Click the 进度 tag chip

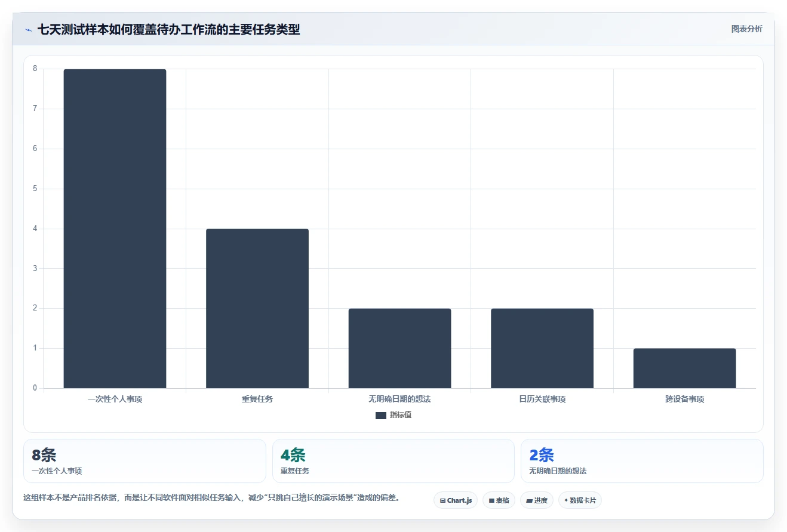[537, 500]
